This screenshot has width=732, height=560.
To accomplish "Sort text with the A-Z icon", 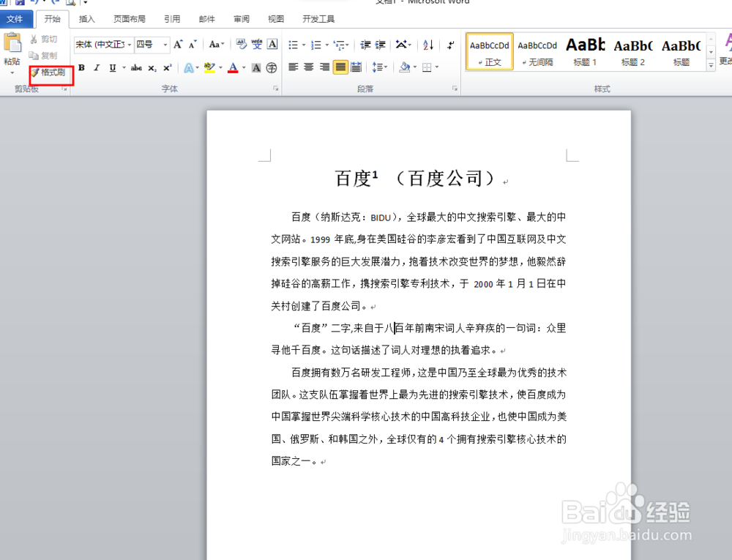I will pyautogui.click(x=428, y=45).
